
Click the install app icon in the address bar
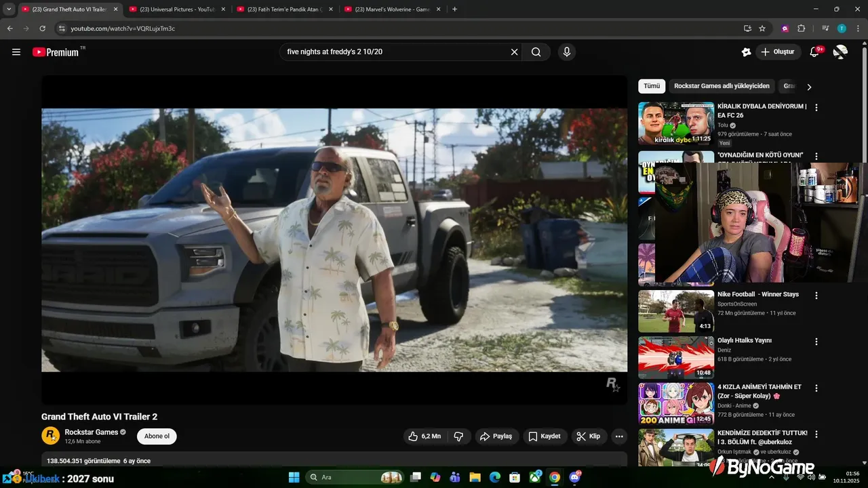[747, 28]
